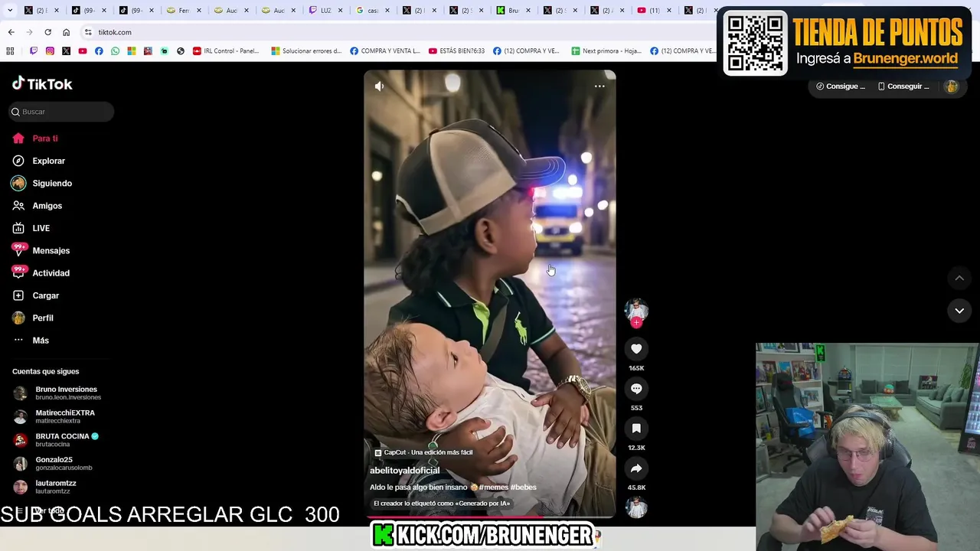This screenshot has width=980, height=551.
Task: Switch to the Bru Kick tab
Action: 514,11
